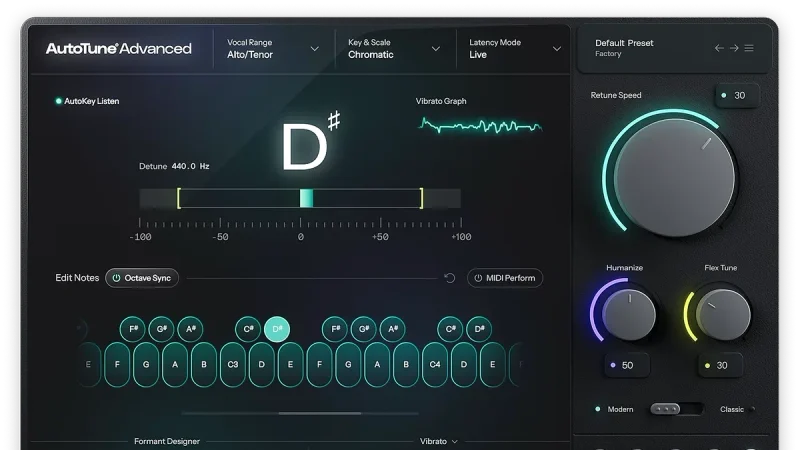
Task: Open the Vocal Range dropdown
Action: pos(273,48)
